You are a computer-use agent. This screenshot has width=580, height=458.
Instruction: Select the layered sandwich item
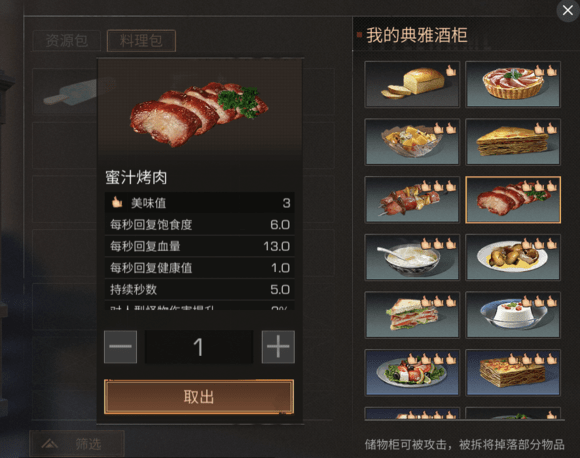click(412, 315)
